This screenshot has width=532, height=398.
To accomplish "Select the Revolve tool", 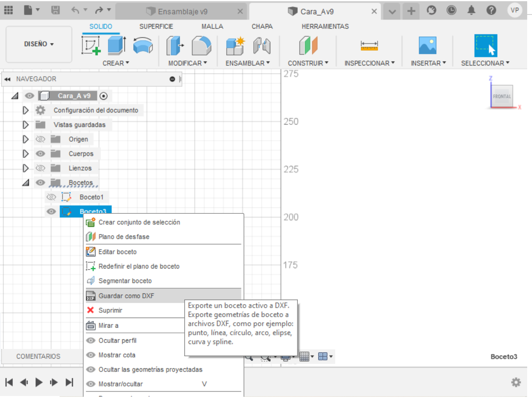I will point(143,45).
